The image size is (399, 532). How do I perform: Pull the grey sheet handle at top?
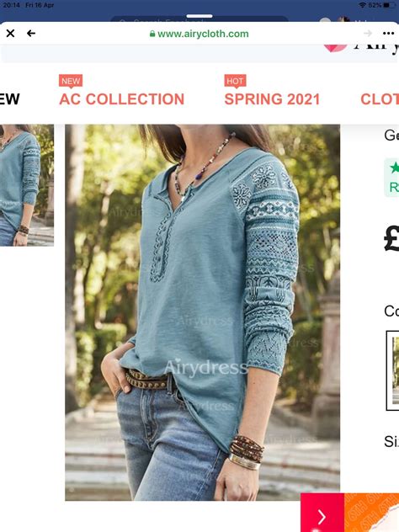tap(199, 16)
